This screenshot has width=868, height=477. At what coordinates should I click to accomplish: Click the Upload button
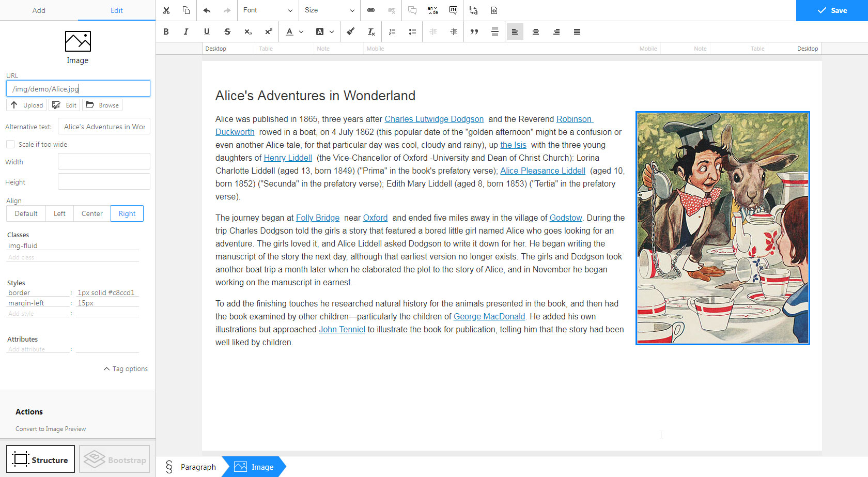26,105
